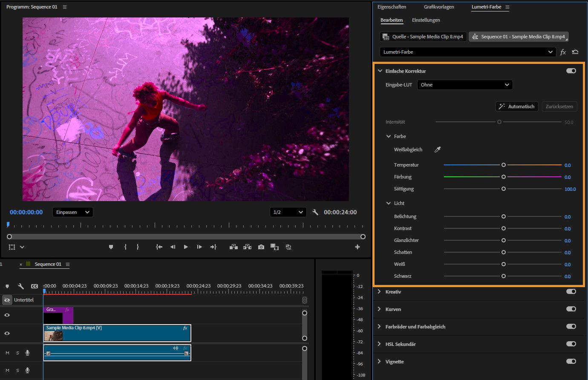Toggle the Vignette section switch

click(x=571, y=361)
